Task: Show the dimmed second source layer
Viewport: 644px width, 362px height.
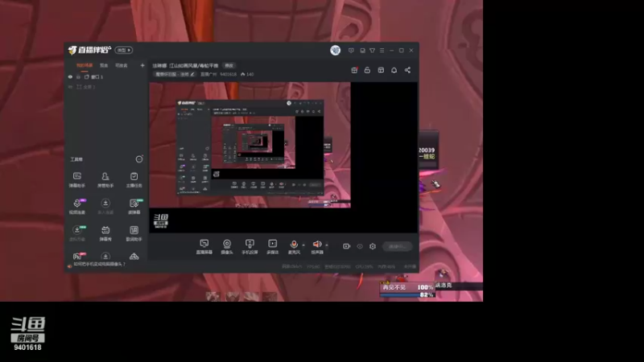Action: pyautogui.click(x=70, y=87)
